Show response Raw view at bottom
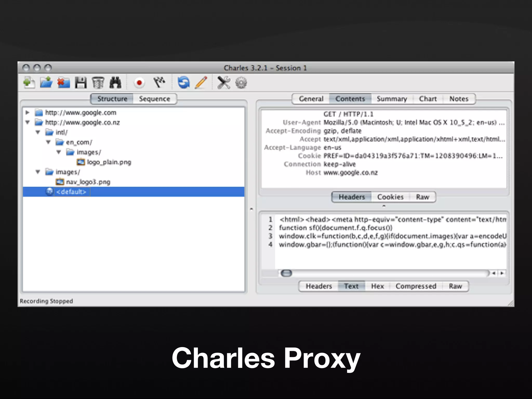The image size is (532, 399). click(x=455, y=286)
